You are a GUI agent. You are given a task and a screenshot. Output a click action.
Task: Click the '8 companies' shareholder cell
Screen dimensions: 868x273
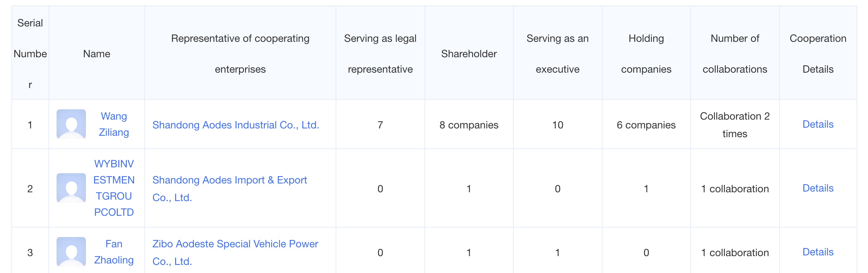point(469,125)
